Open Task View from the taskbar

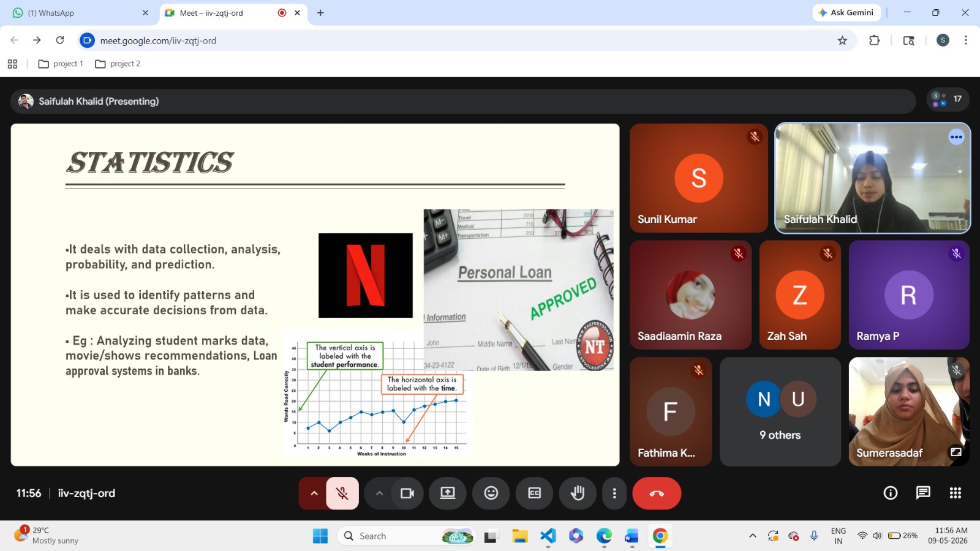491,536
